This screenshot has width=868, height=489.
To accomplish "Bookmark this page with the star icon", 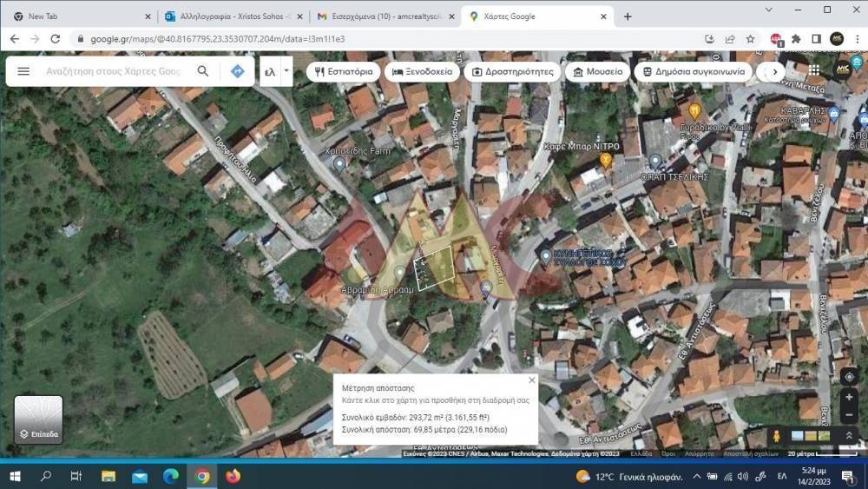I will (750, 39).
